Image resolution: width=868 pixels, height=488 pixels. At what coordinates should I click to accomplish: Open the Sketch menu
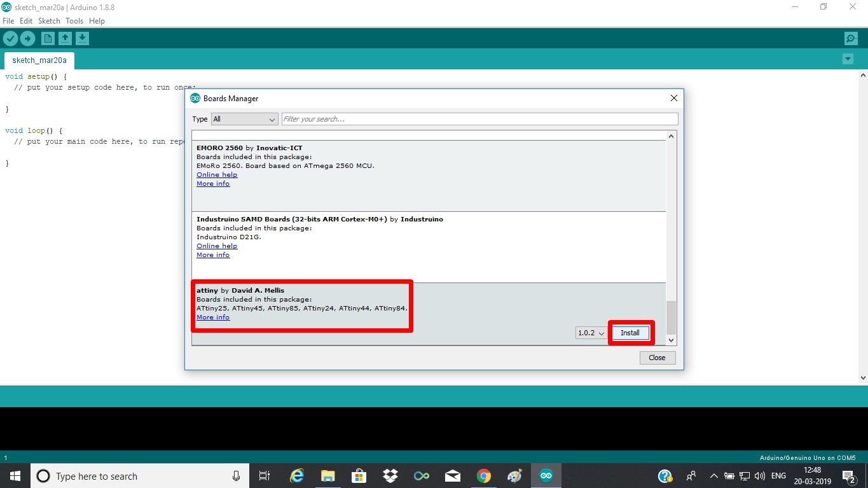49,21
